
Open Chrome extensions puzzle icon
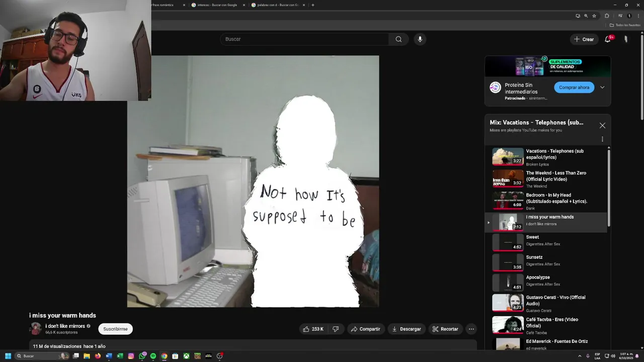click(607, 16)
